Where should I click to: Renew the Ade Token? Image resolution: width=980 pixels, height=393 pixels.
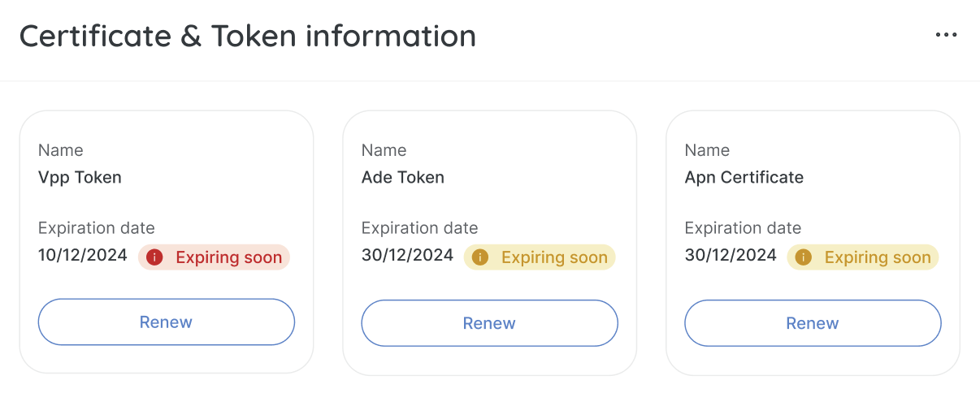(490, 323)
